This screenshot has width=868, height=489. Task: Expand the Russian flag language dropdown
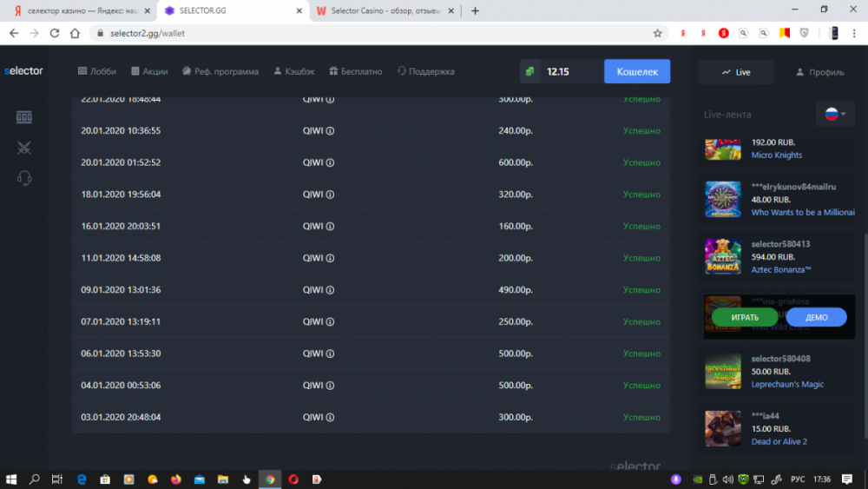click(834, 114)
